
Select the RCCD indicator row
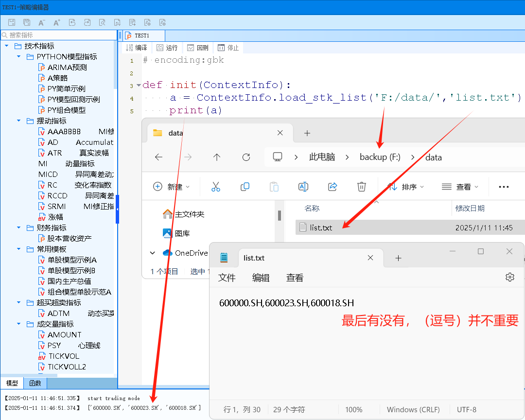76,196
